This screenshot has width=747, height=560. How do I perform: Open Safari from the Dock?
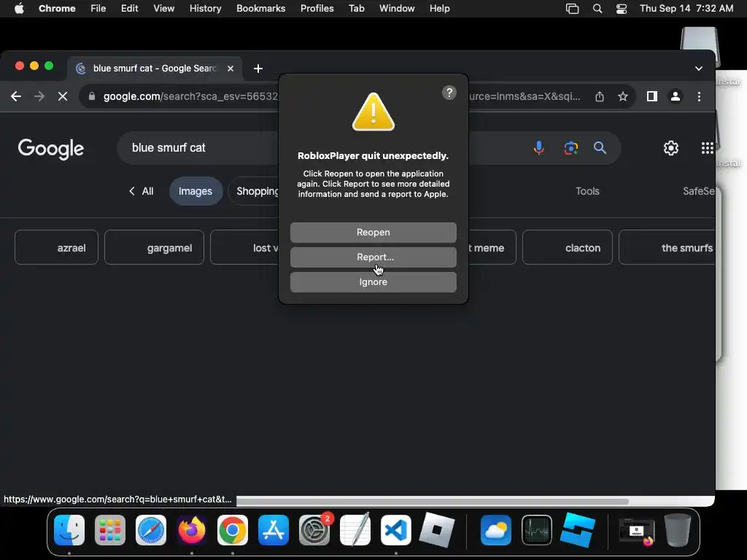151,530
